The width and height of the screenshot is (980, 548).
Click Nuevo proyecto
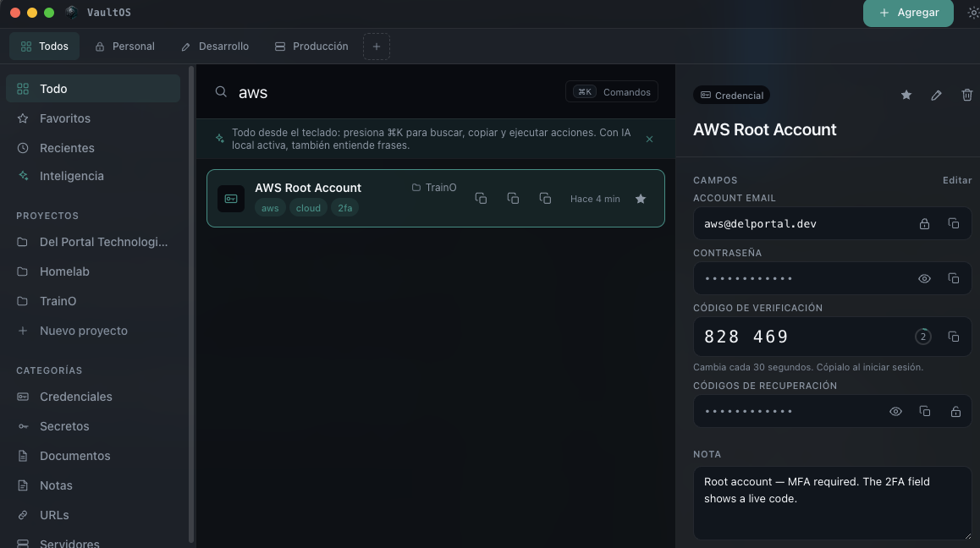point(93,331)
